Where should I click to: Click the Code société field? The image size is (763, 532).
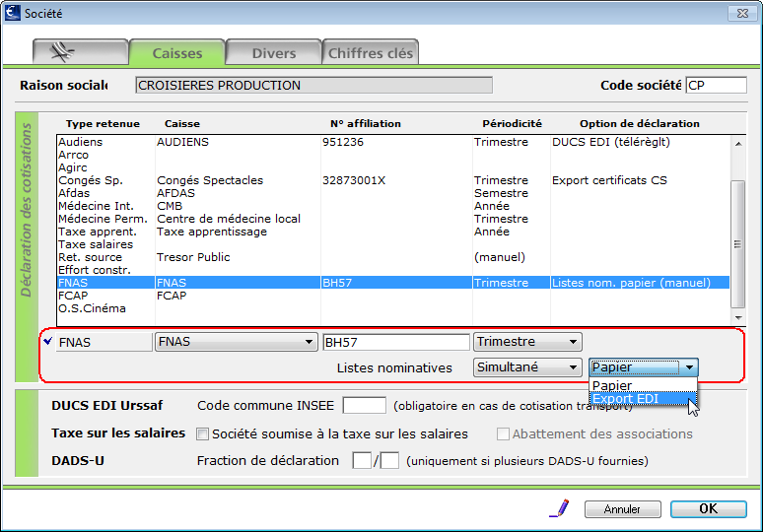716,85
